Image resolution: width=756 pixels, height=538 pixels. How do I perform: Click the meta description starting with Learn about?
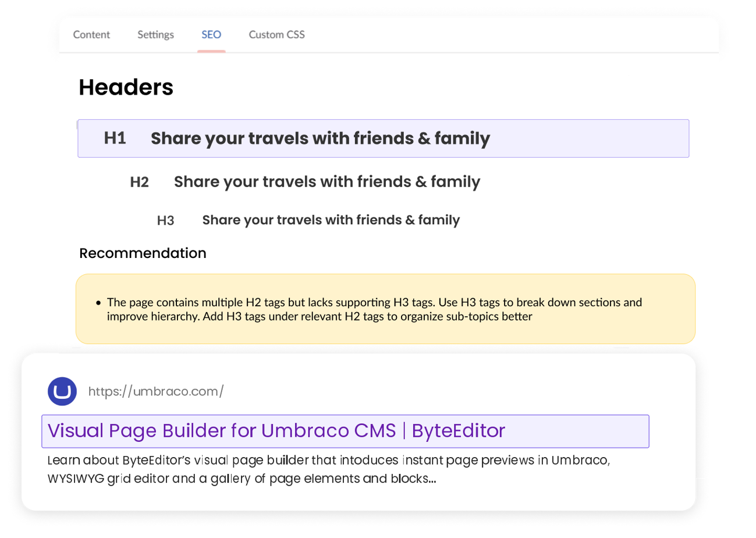[x=328, y=470]
